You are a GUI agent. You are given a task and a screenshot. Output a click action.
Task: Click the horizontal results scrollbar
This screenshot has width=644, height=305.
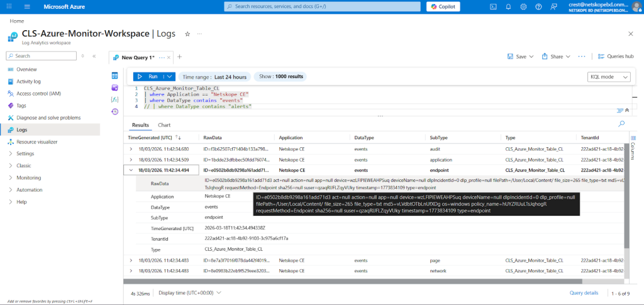click(x=353, y=281)
